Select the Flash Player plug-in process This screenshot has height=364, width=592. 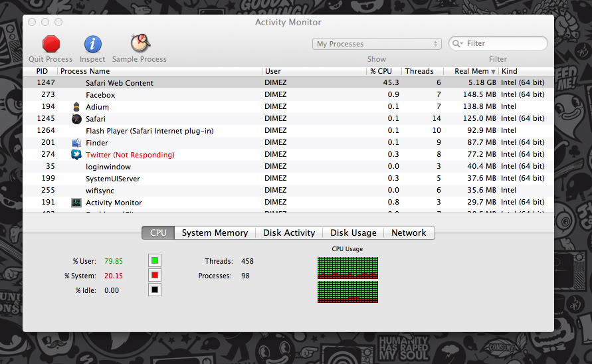[x=149, y=131]
